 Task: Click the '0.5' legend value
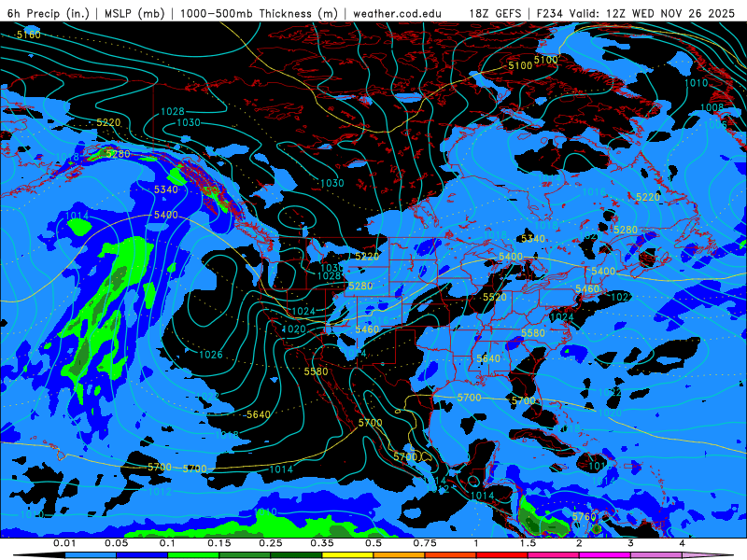tap(373, 543)
